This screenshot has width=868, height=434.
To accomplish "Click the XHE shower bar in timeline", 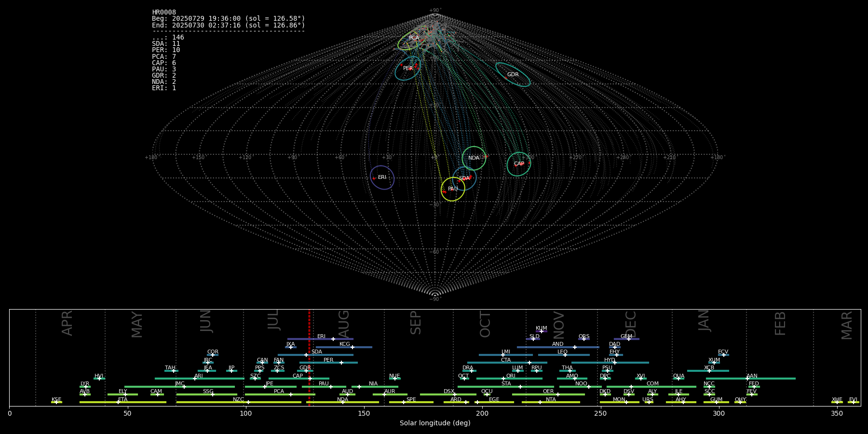I will click(837, 402).
